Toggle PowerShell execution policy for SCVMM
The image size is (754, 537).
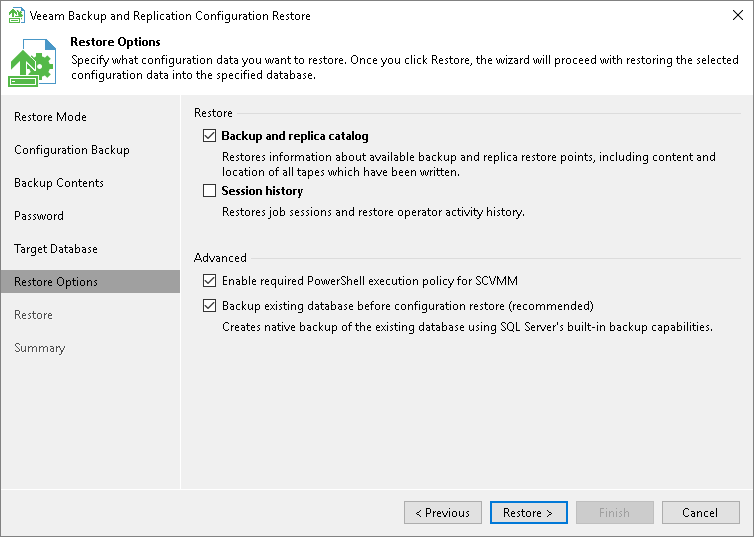click(209, 282)
